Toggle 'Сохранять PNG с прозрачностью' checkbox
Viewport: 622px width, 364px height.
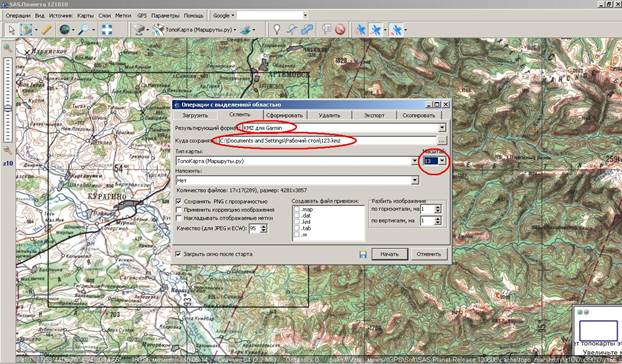pyautogui.click(x=179, y=201)
